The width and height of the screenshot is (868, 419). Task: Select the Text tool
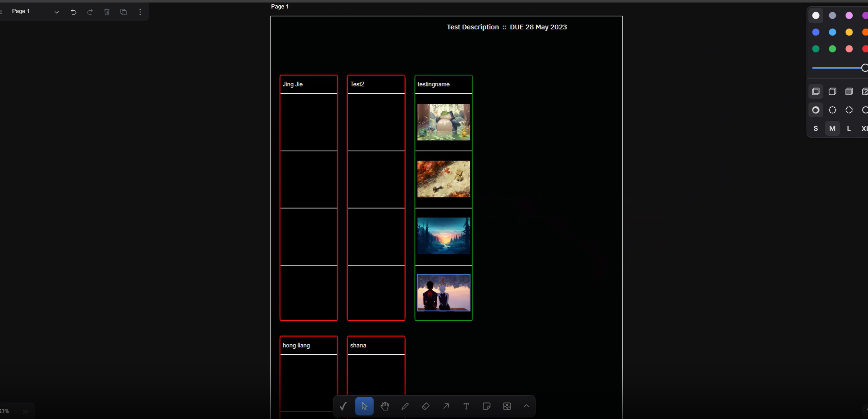tap(466, 406)
